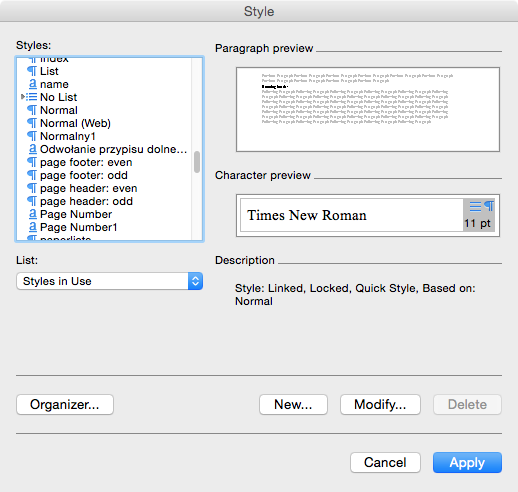
Task: Click the Times New Roman character preview
Action: pos(307,215)
